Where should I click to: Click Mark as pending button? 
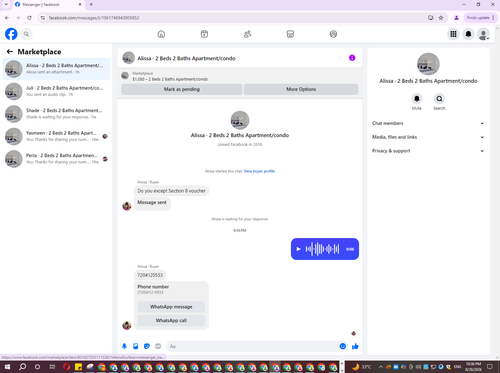pyautogui.click(x=182, y=89)
